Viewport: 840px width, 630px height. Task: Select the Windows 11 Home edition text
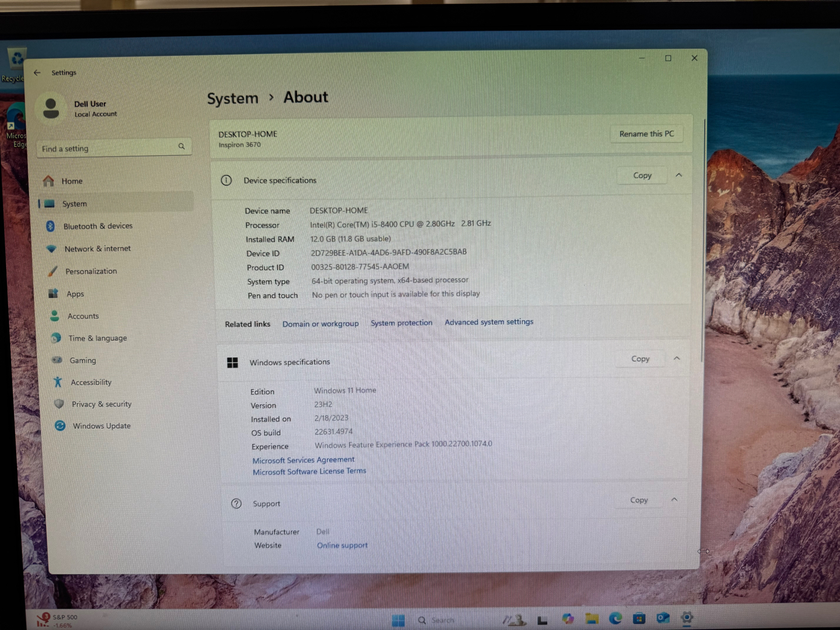(x=345, y=390)
